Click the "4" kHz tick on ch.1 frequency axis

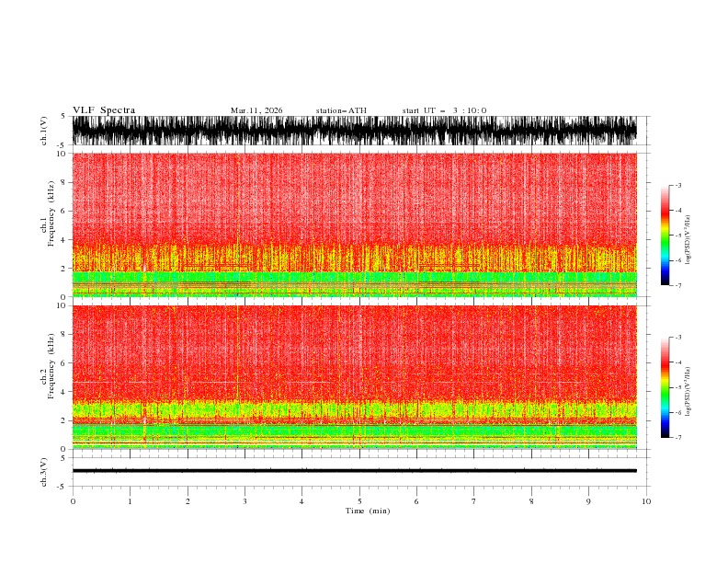(64, 240)
